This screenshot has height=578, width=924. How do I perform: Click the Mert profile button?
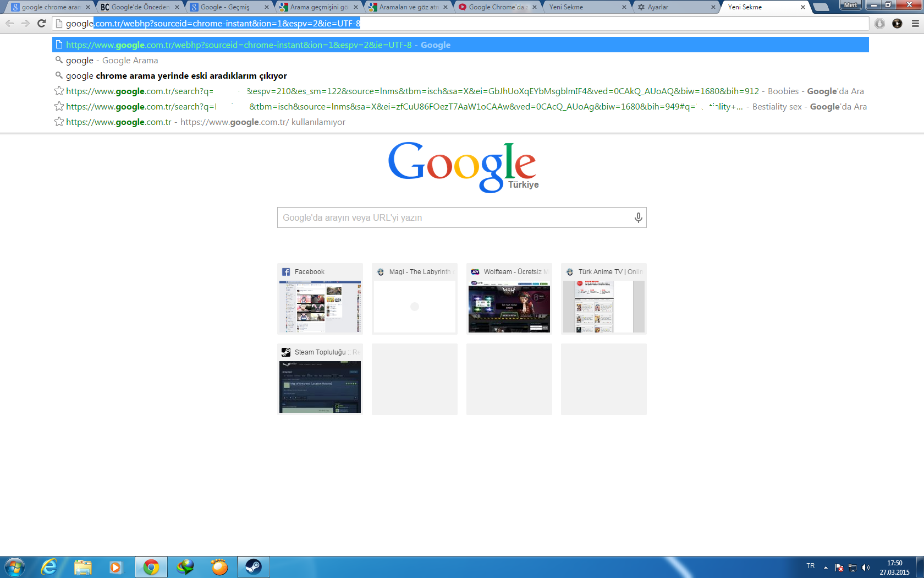(850, 5)
